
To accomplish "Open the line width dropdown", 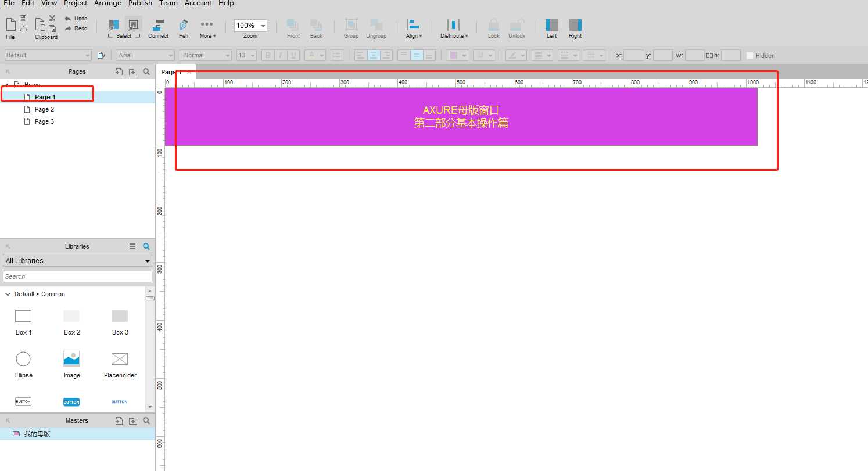I will [543, 56].
